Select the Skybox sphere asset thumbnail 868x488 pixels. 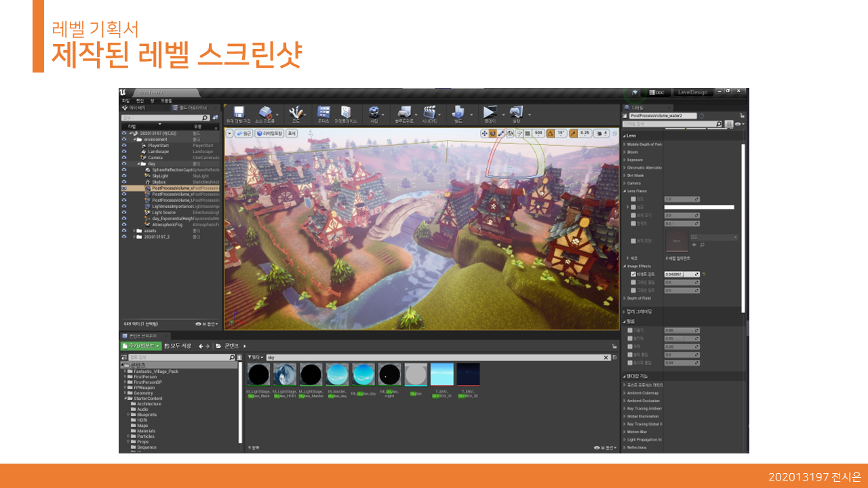pos(415,374)
